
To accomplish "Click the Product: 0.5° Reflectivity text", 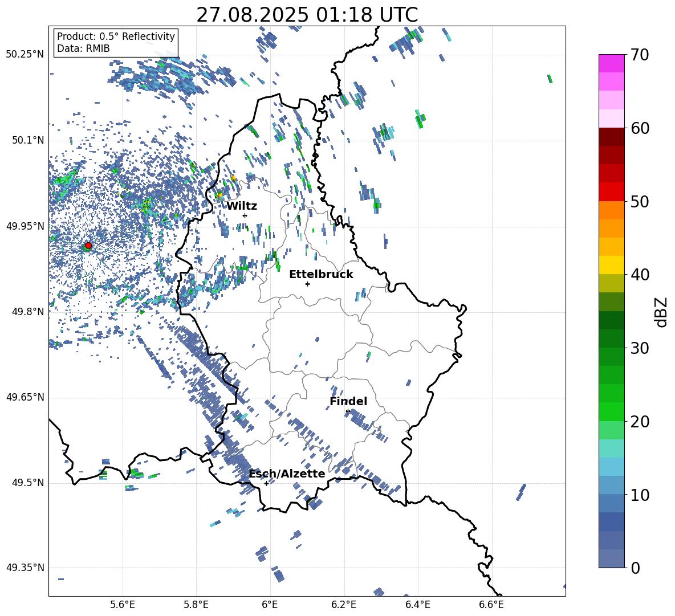I will 116,36.
